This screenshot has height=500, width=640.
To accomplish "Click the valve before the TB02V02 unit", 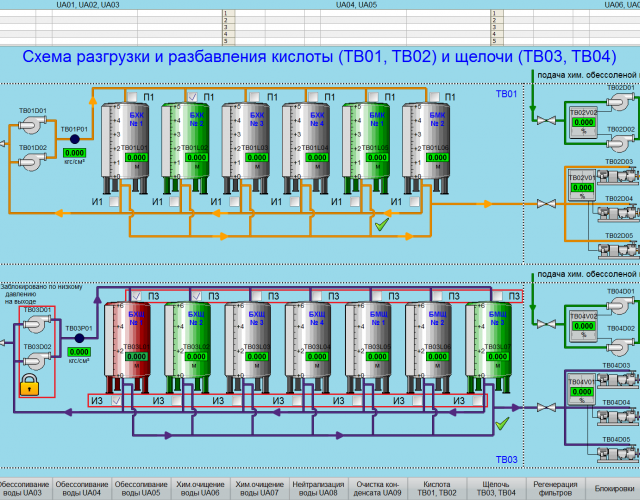I will pyautogui.click(x=546, y=122).
